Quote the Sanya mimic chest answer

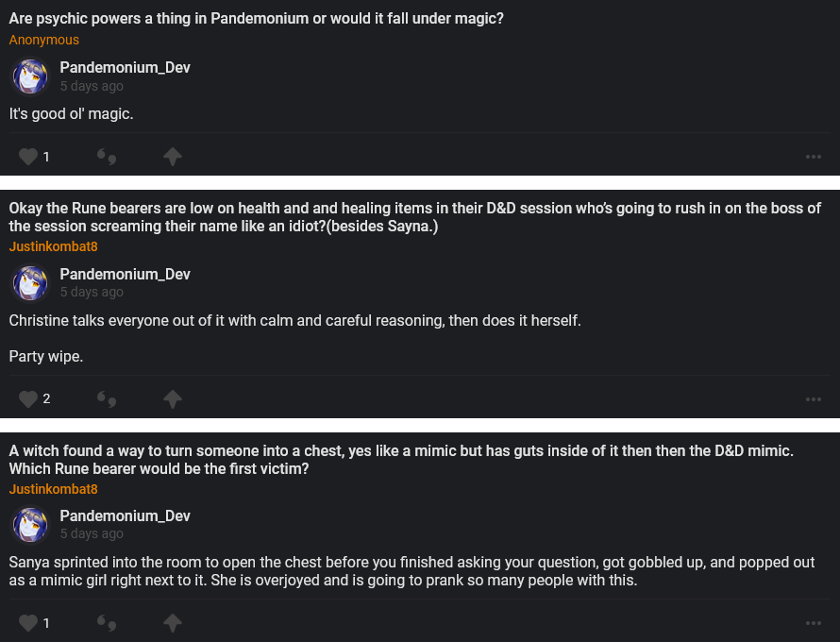pyautogui.click(x=108, y=622)
